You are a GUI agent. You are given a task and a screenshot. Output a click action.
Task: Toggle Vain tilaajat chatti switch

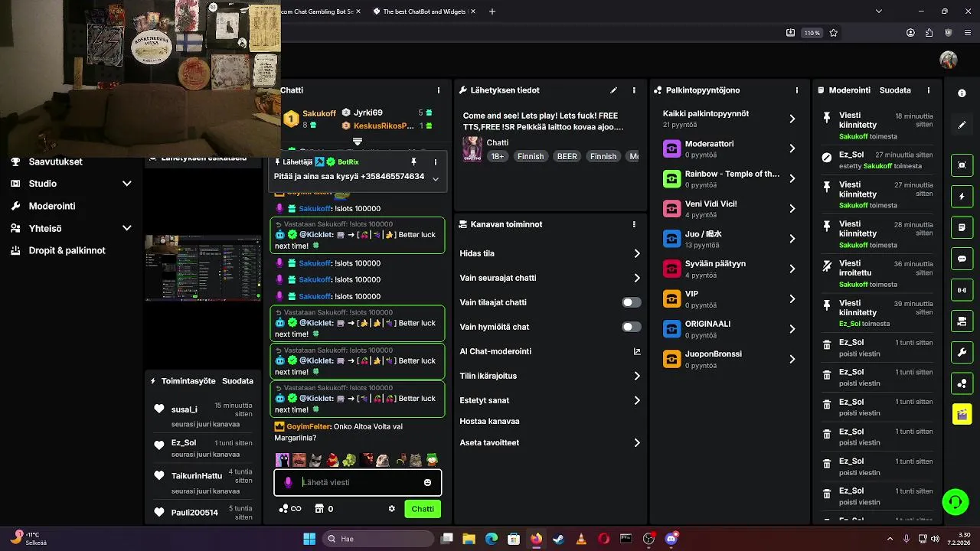pyautogui.click(x=632, y=302)
